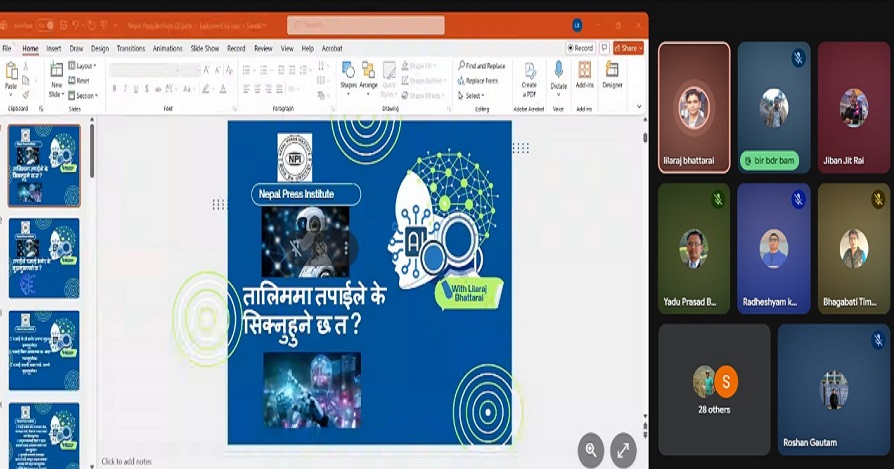Viewport: 894px width, 469px height.
Task: Open the Section dropdown
Action: [x=84, y=96]
